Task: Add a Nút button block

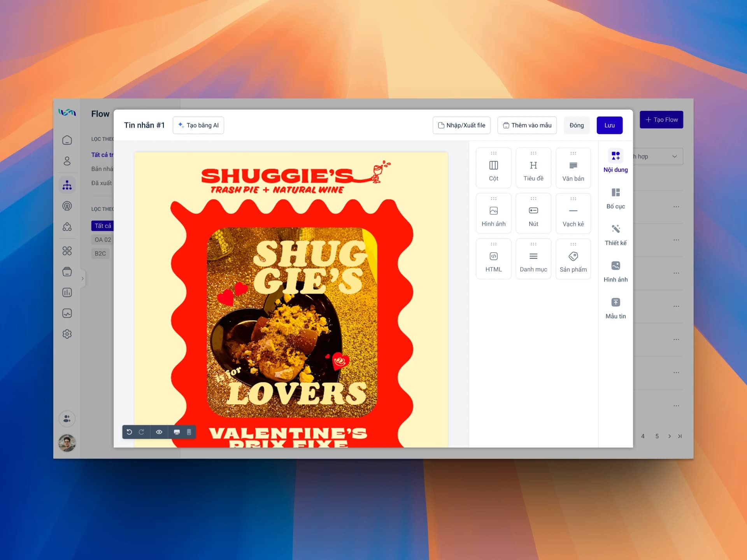Action: click(533, 213)
